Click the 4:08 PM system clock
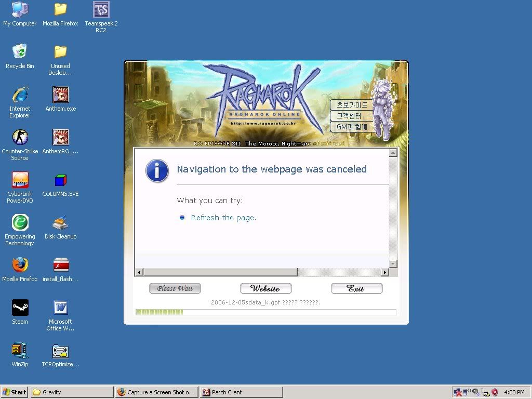The image size is (532, 399). coord(514,392)
